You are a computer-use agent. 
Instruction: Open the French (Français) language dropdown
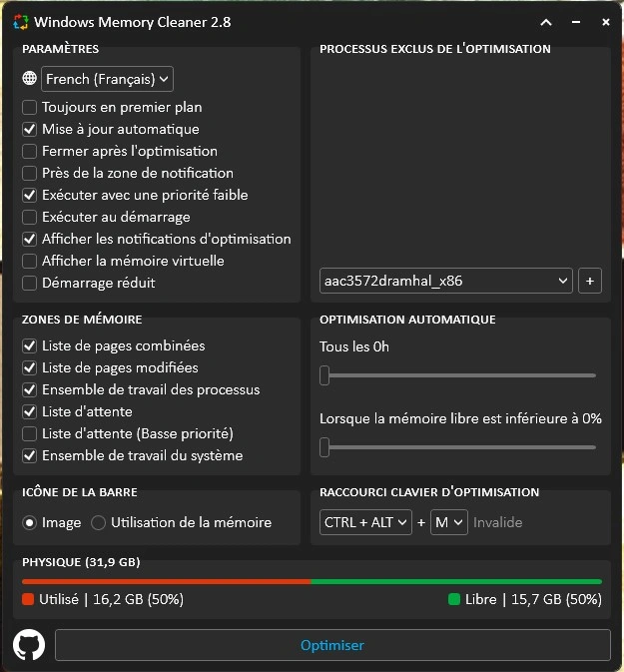pos(107,79)
